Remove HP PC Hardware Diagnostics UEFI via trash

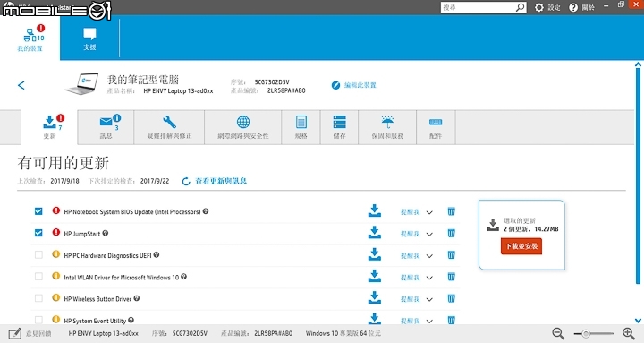click(452, 255)
